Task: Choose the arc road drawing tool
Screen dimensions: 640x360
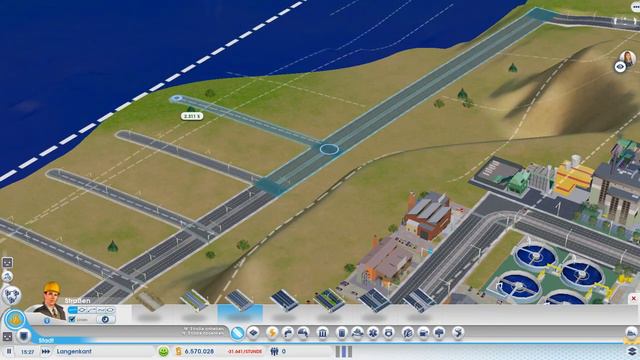Action: pyautogui.click(x=91, y=310)
